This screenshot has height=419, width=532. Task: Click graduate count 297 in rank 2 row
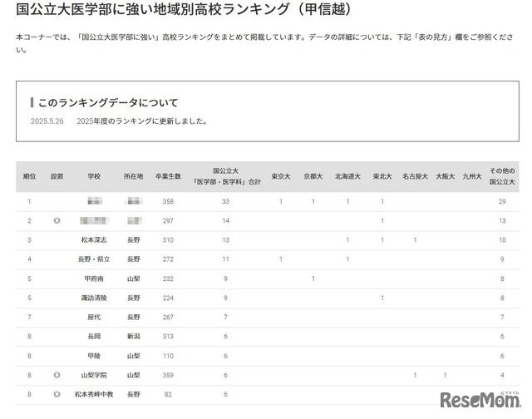tap(168, 220)
